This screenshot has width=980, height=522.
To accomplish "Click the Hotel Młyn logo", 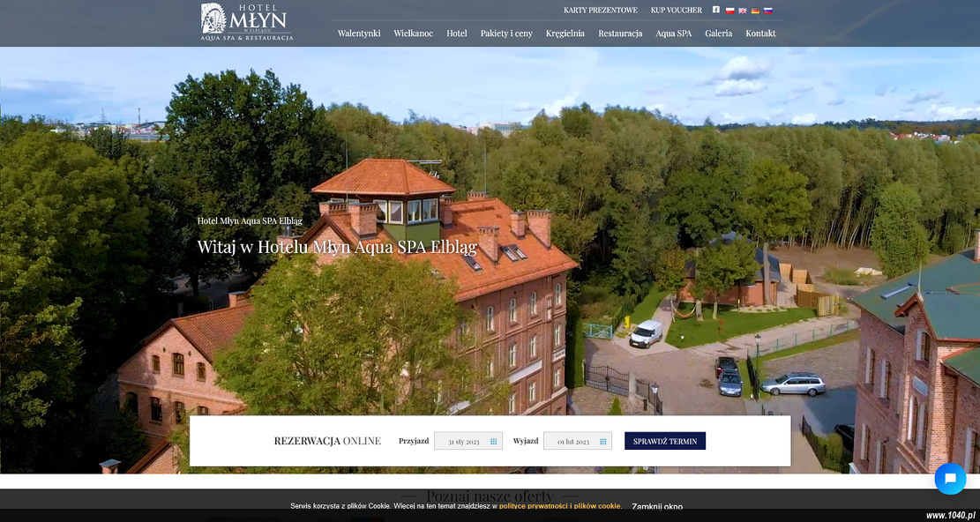I will [x=246, y=22].
